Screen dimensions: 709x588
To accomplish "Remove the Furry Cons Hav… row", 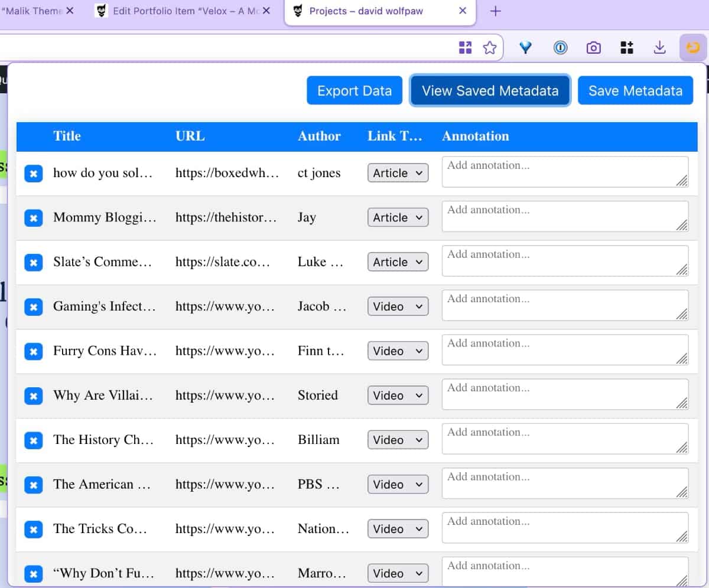I will [x=34, y=351].
